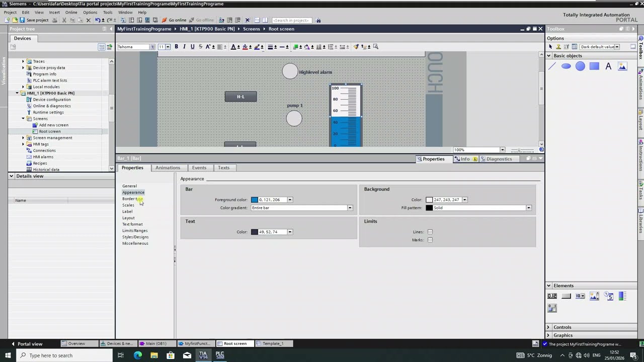Click the fill background color bucket icon
This screenshot has width=644, height=362.
coord(245,47)
